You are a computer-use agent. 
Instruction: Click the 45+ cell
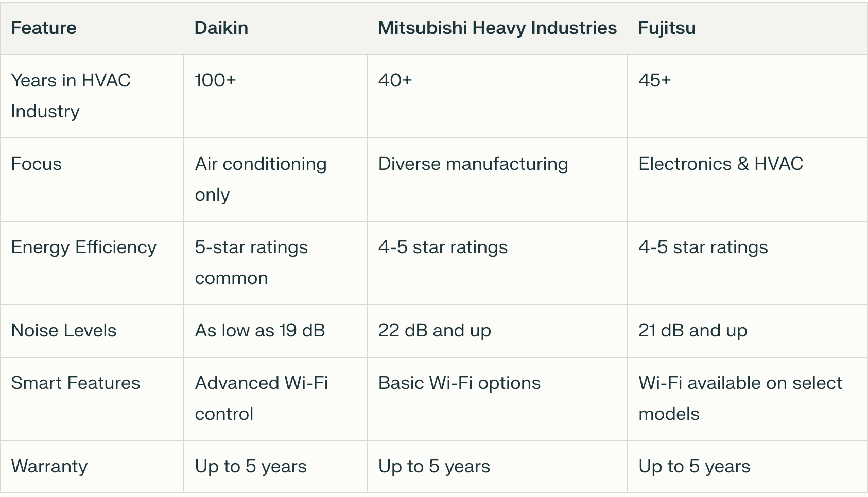pos(654,80)
